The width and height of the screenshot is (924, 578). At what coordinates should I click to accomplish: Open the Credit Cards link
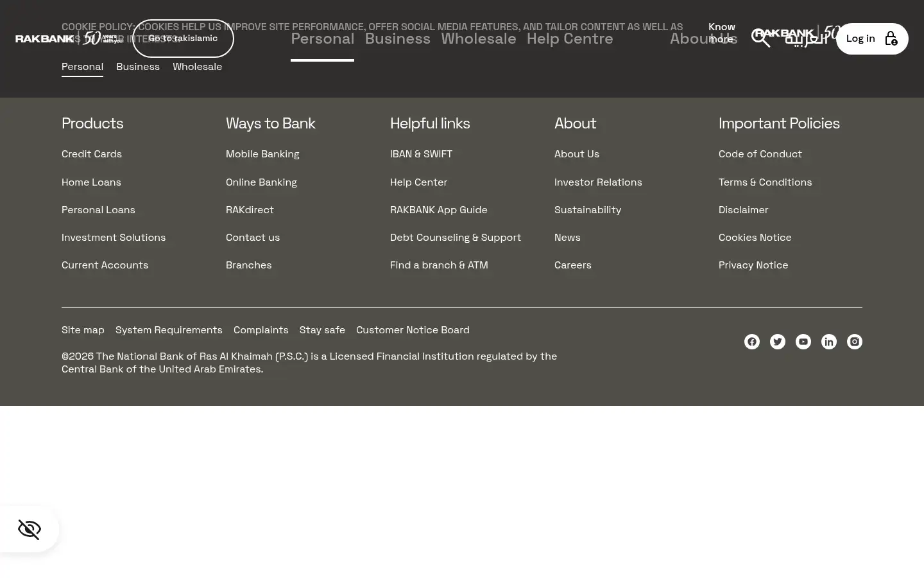92,154
